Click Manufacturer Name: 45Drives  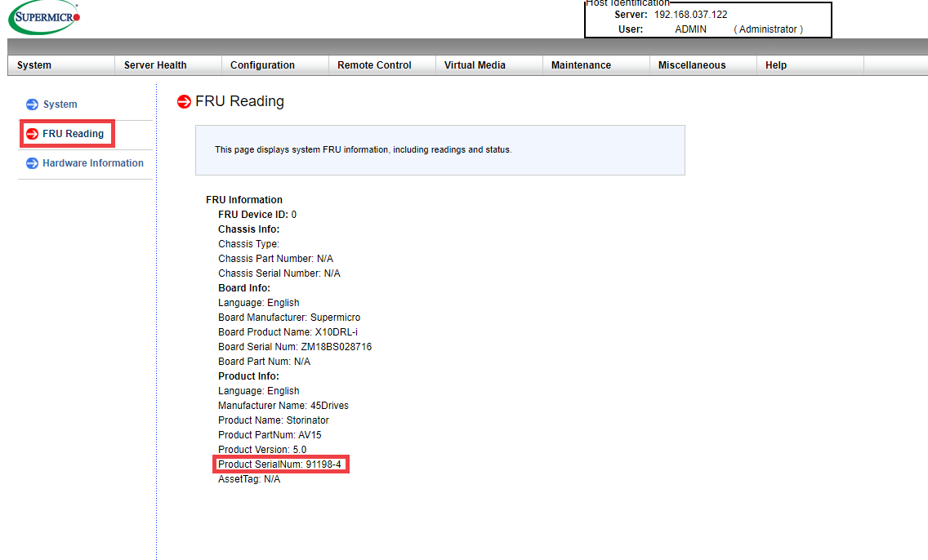pos(283,406)
